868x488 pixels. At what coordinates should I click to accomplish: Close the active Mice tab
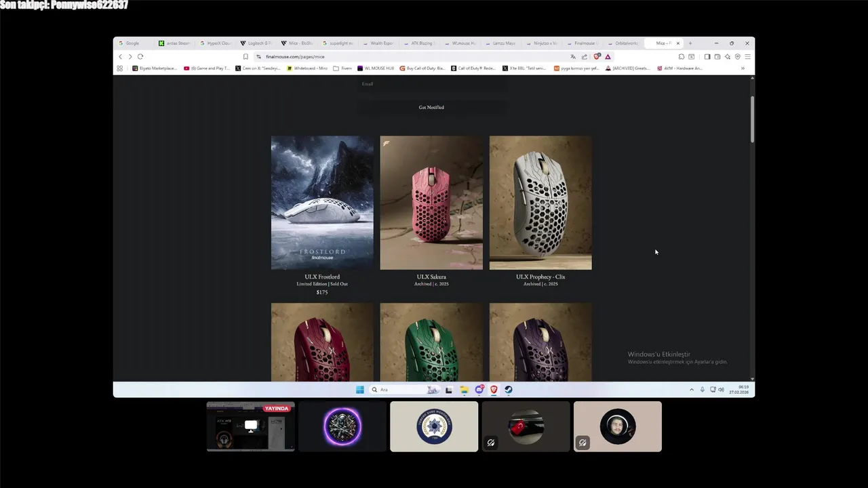click(x=677, y=43)
